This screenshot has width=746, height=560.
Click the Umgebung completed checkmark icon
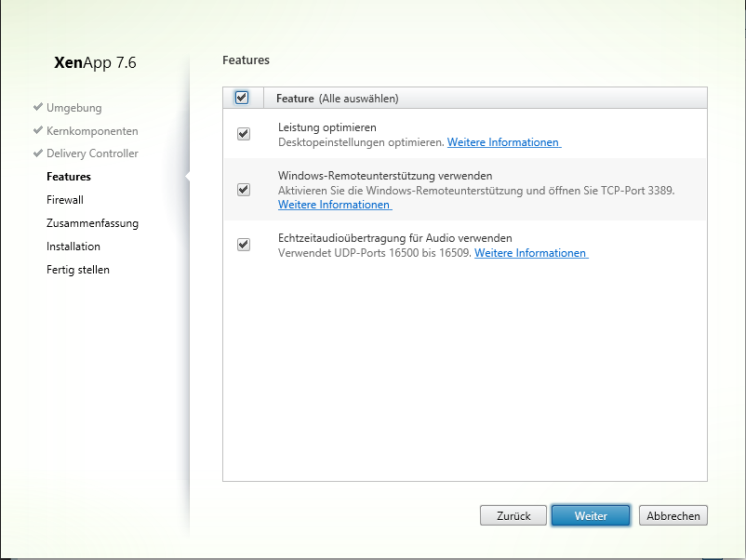pyautogui.click(x=38, y=107)
